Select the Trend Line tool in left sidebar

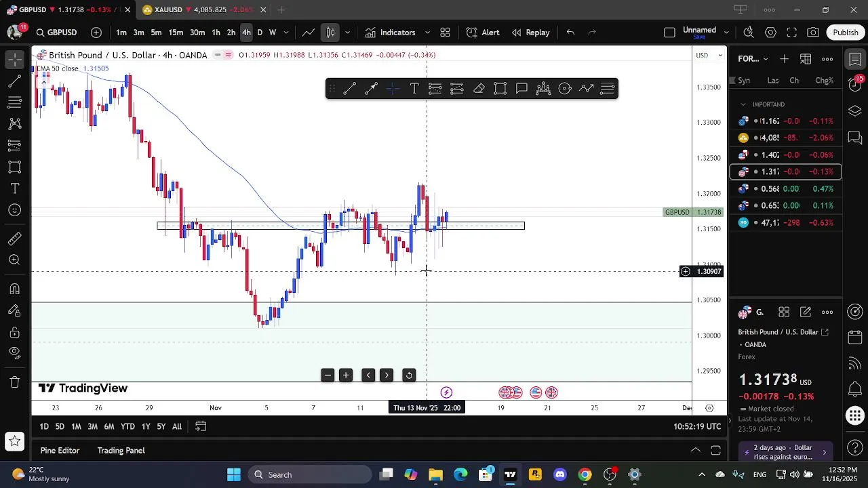click(x=14, y=81)
